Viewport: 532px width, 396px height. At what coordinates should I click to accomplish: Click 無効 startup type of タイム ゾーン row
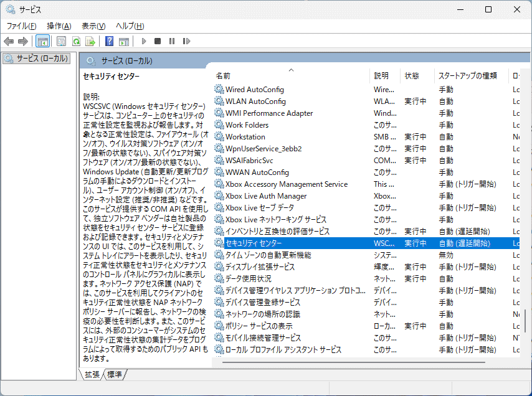tap(446, 255)
